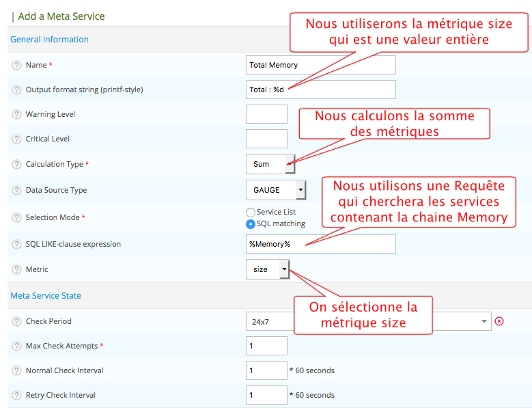Select the SQL matching radio button

251,223
